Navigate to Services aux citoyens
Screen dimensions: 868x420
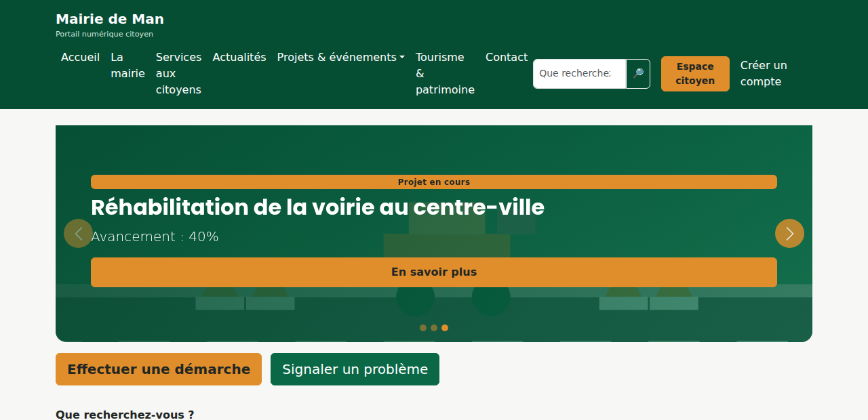178,74
